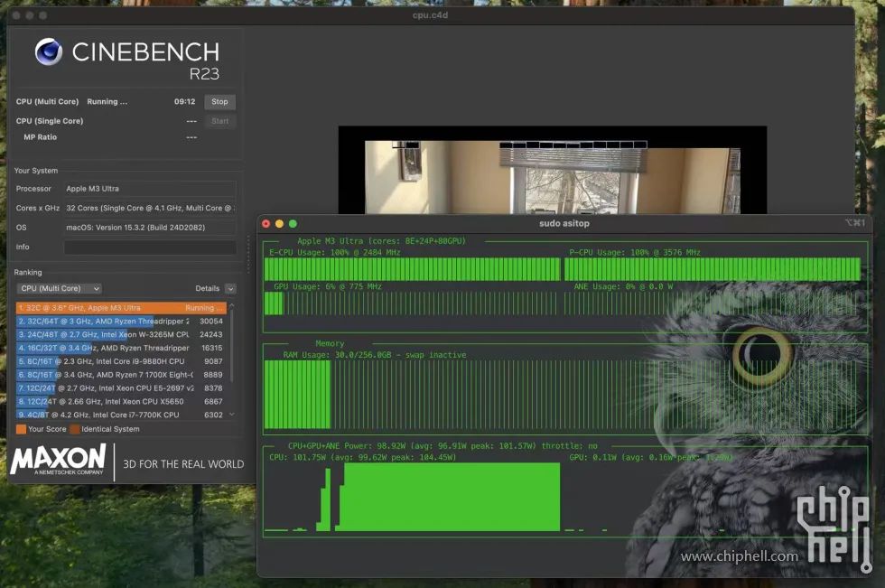Select the OS field showing macOS version
This screenshot has height=588, width=885.
click(x=150, y=228)
